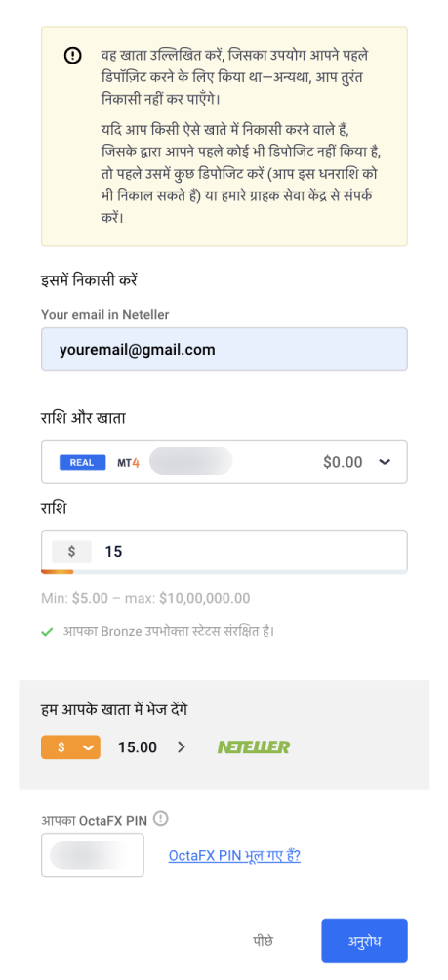The height and width of the screenshot is (980, 448).
Task: Click the पीछे back button
Action: pos(263,941)
